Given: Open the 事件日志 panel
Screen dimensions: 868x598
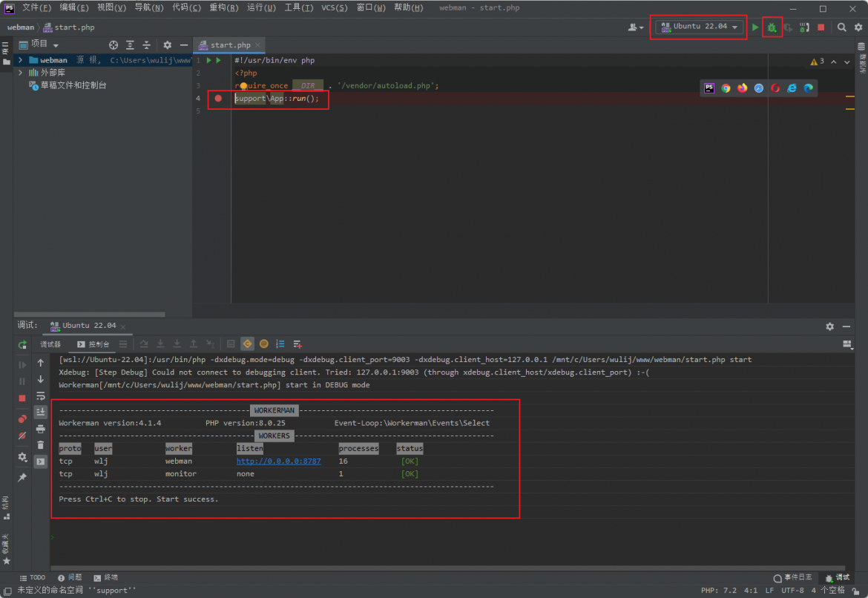Looking at the screenshot, I should click(x=793, y=577).
